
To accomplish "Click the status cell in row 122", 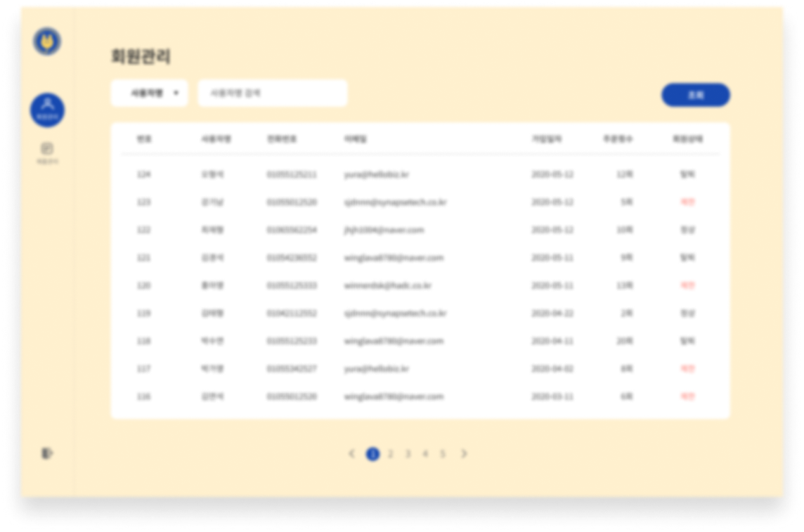I will pos(687,230).
